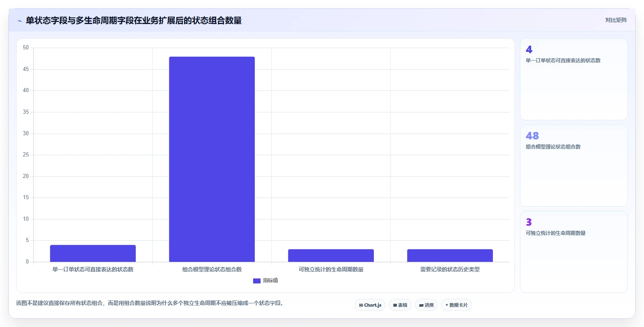The height and width of the screenshot is (327, 644).
Task: Click the 进度 tag button
Action: click(426, 305)
